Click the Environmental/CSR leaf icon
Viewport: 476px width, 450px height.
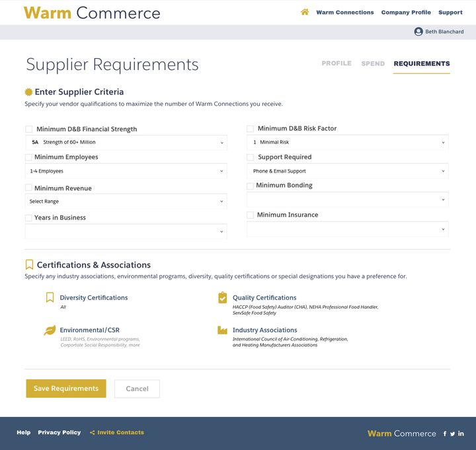(50, 330)
